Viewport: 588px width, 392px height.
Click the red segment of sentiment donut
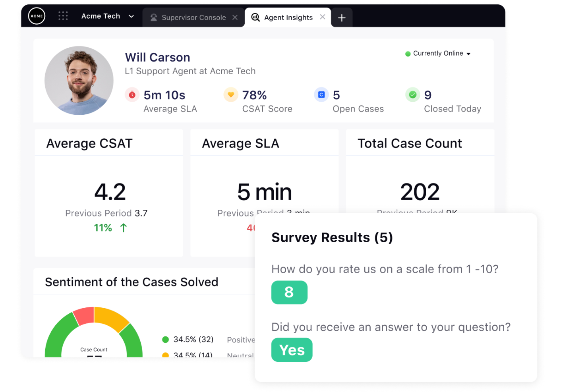(85, 315)
